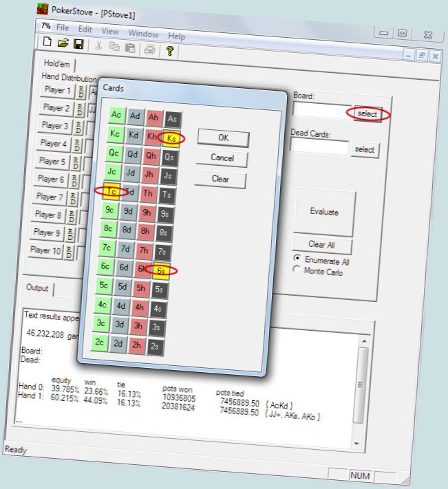Screen dimensions: 448x489
Task: Select the 5h card
Action: click(140, 288)
